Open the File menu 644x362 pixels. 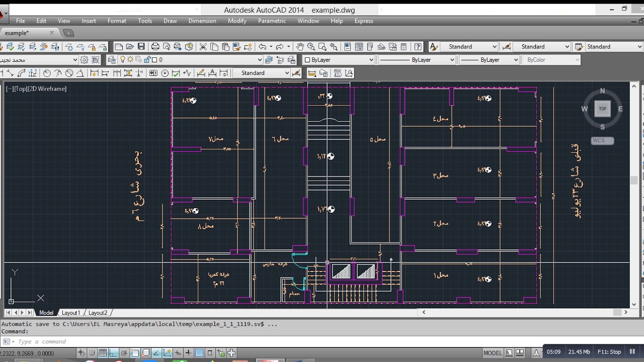click(x=20, y=21)
